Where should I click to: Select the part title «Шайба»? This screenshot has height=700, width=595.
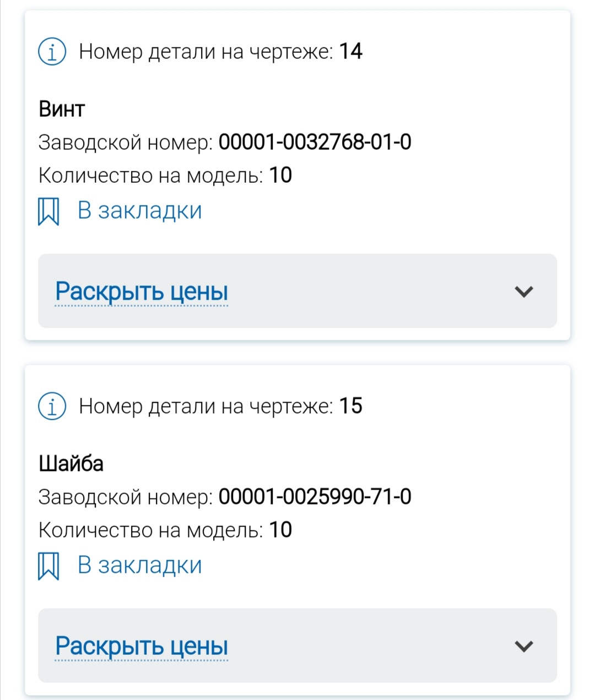click(71, 464)
